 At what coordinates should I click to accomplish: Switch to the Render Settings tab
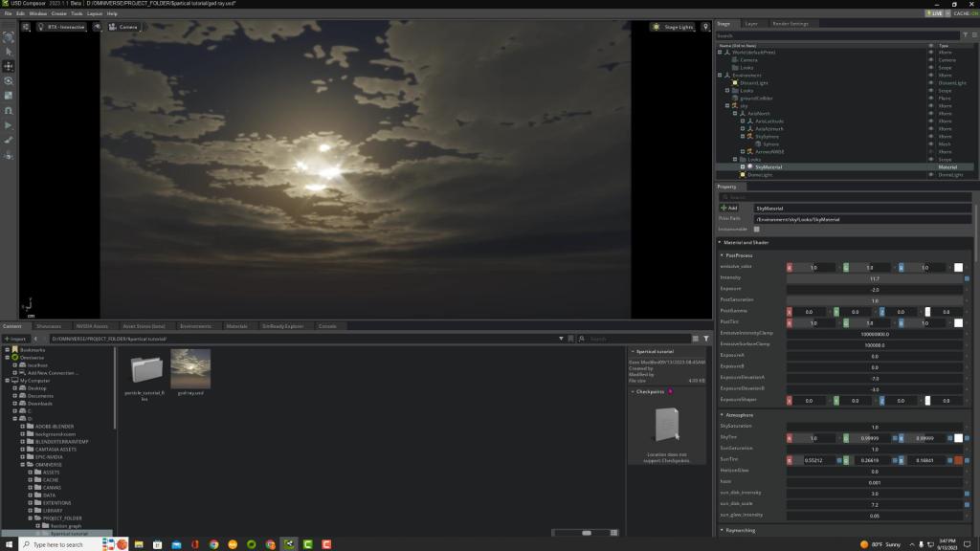click(x=789, y=23)
